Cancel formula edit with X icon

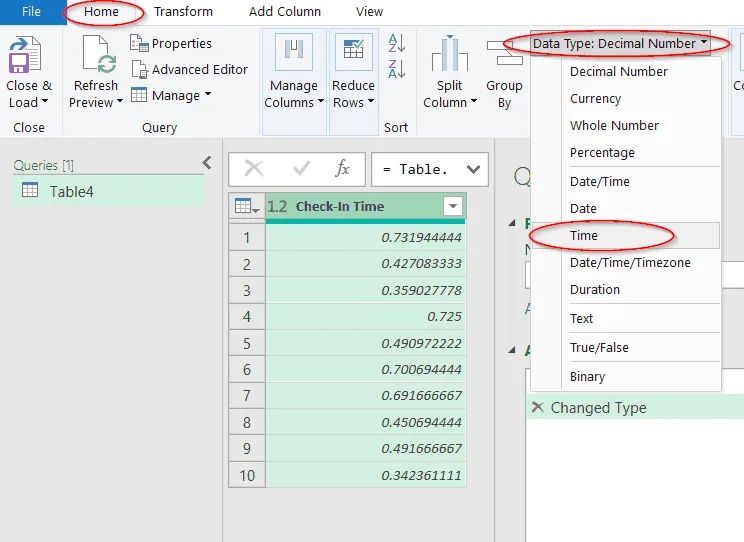254,168
